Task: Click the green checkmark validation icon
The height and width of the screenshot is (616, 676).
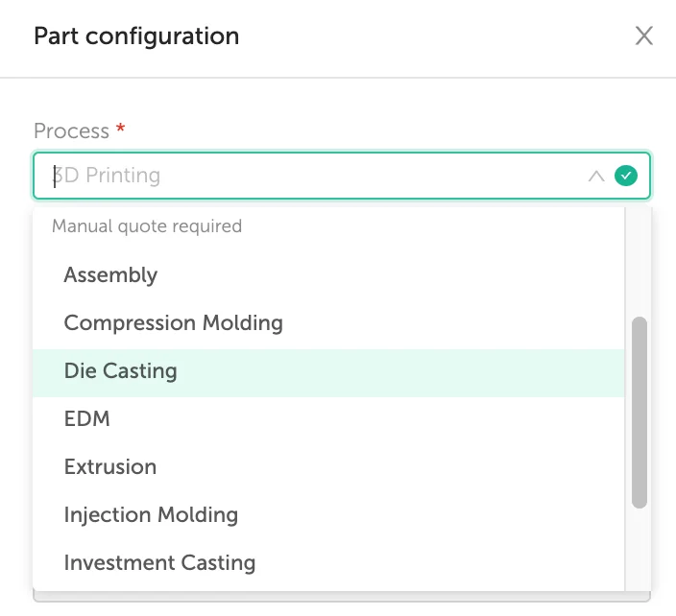Action: (x=625, y=176)
